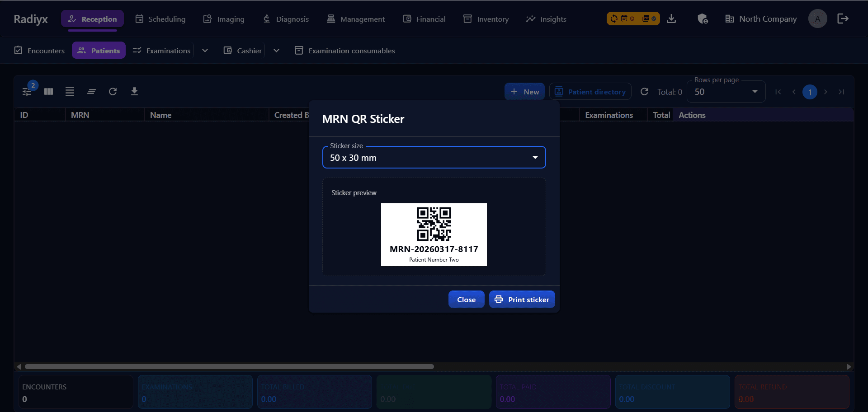Open the table filters panel showing 2 filters
Viewport: 868px width, 412px height.
point(27,91)
